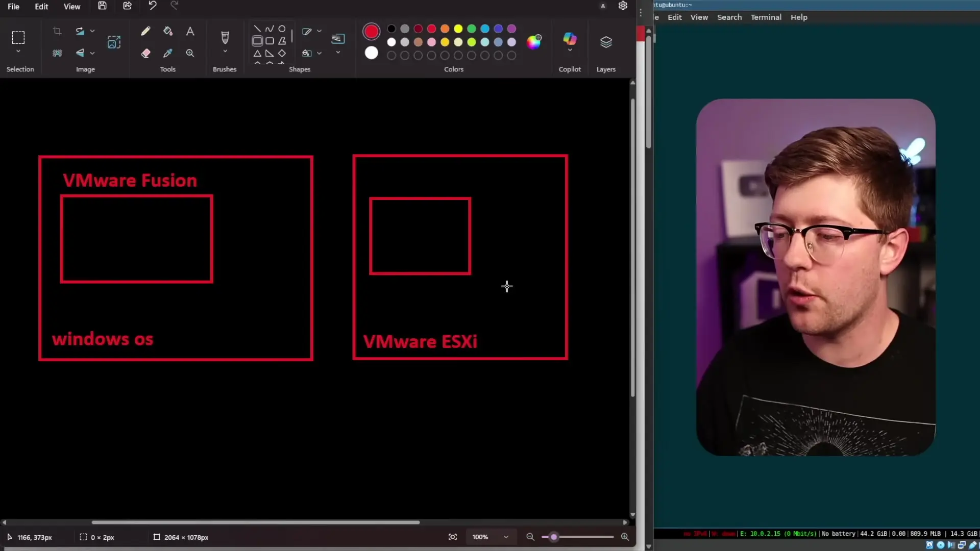Open the View menu in Paint
The width and height of the screenshot is (980, 551).
tap(72, 7)
